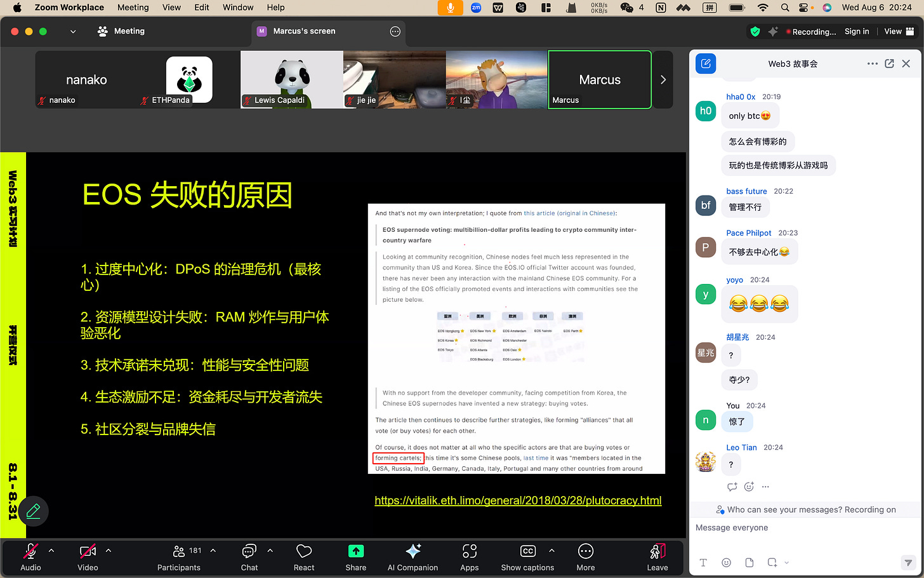Close the chat panel
This screenshot has width=924, height=578.
pyautogui.click(x=906, y=64)
